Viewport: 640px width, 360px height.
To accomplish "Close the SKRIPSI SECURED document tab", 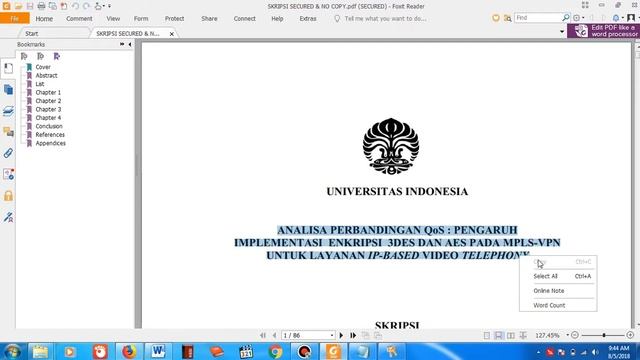I will tap(172, 34).
